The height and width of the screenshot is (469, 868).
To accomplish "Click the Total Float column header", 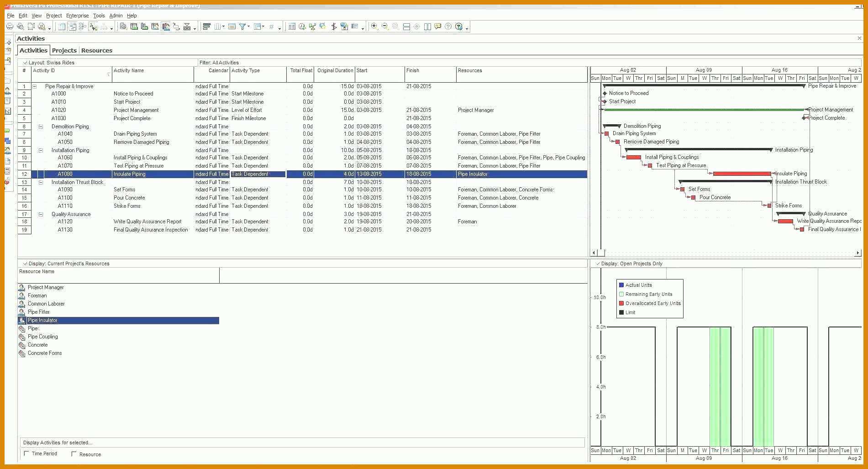I will tap(300, 74).
